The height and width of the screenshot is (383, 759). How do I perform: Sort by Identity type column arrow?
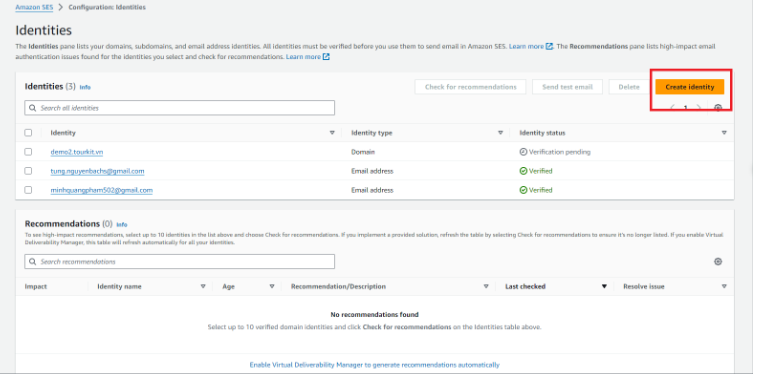point(501,133)
